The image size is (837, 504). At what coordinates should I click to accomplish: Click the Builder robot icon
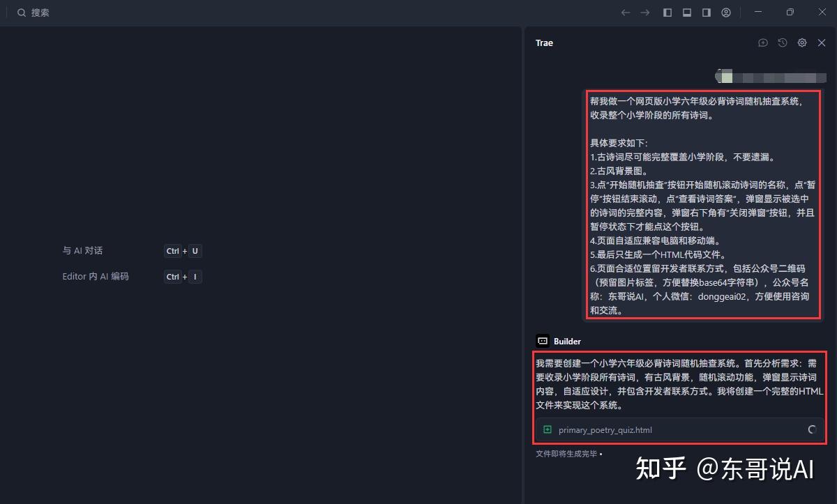[541, 341]
